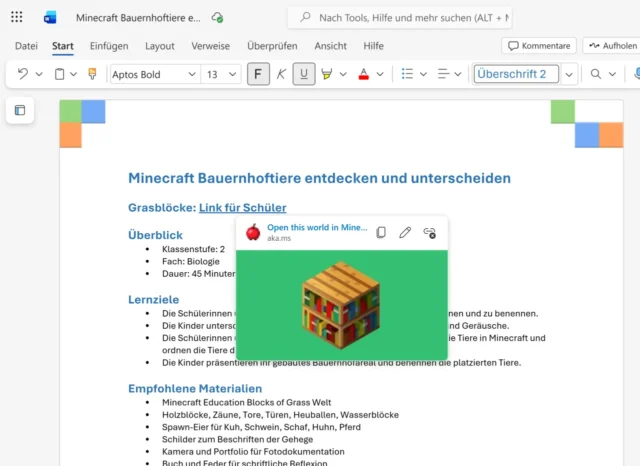The image size is (640, 466).
Task: Expand alignment options dropdown
Action: tap(458, 74)
